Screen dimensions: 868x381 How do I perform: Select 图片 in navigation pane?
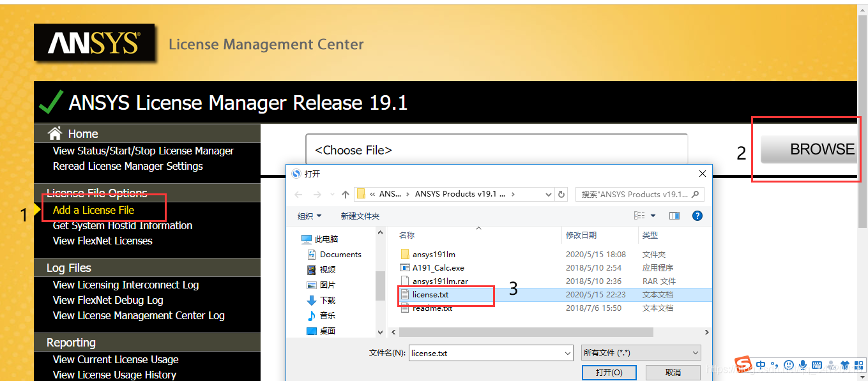321,285
